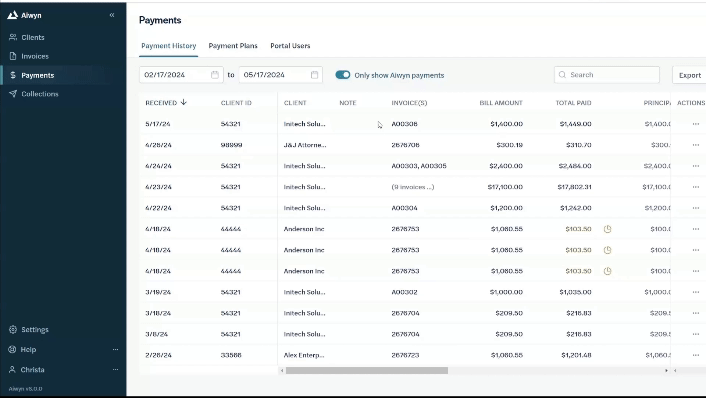Open actions menu for 4/28/24 J&J payment
Image resolution: width=706 pixels, height=398 pixels.
(696, 145)
